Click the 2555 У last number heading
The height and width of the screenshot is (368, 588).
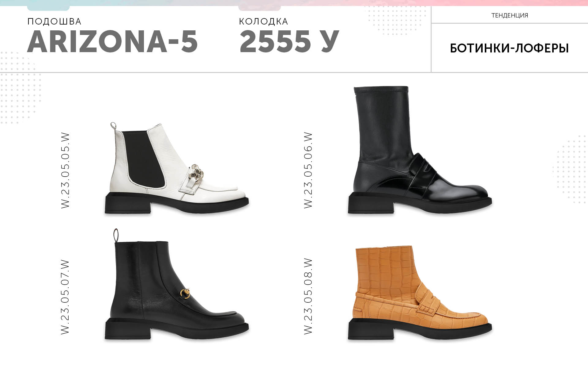coord(289,41)
